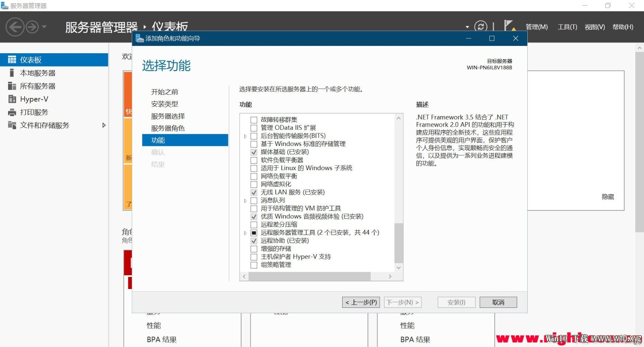
Task: Go to the 安装类型 wizard step
Action: (165, 104)
